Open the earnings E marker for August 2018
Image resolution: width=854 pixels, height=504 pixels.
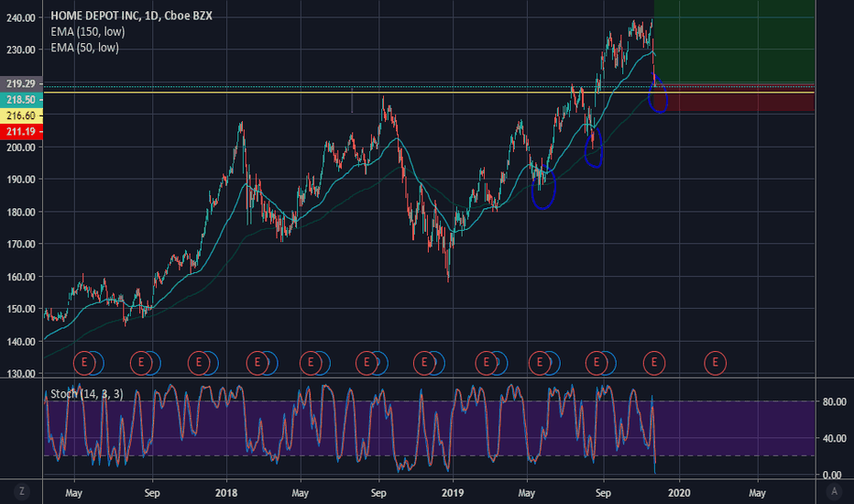click(x=367, y=362)
